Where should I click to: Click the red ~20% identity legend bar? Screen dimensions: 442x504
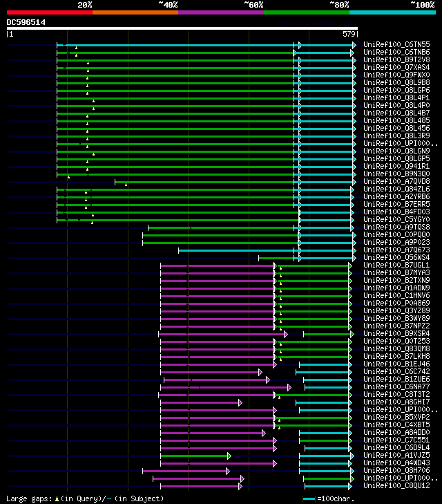click(x=50, y=12)
